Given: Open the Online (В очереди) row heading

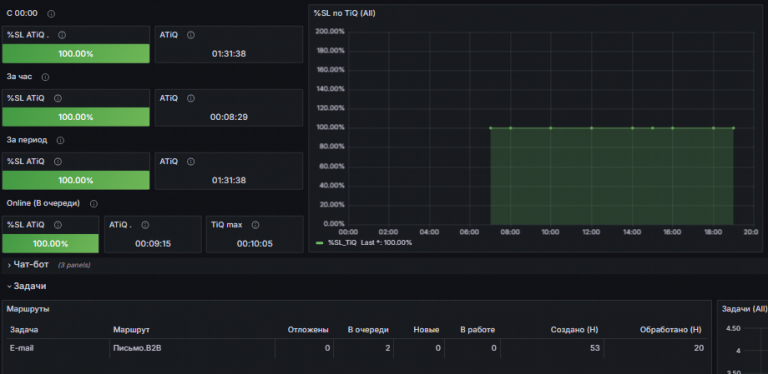Looking at the screenshot, I should tap(43, 203).
